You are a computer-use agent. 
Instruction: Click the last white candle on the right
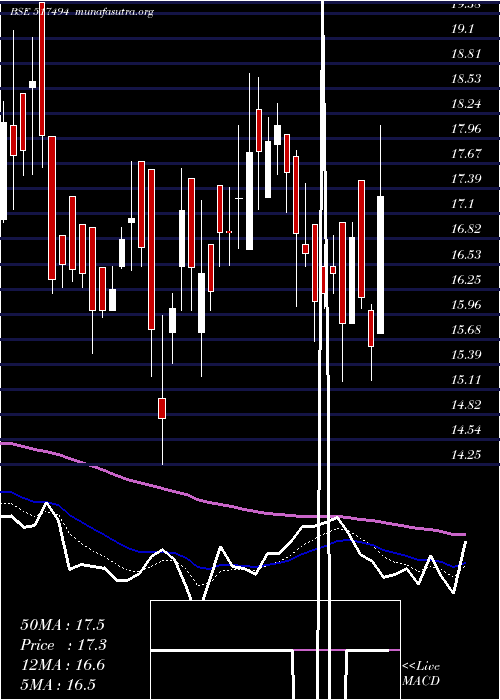point(380,265)
